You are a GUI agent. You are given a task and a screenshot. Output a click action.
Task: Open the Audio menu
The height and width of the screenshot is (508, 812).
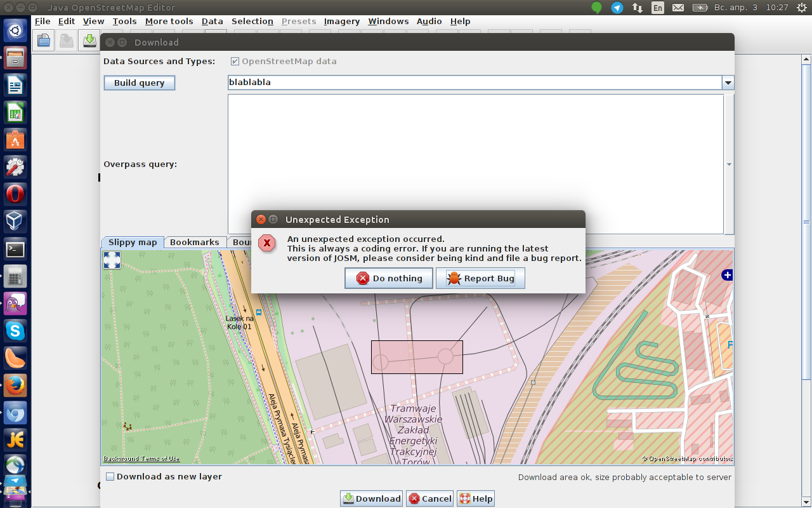point(429,21)
